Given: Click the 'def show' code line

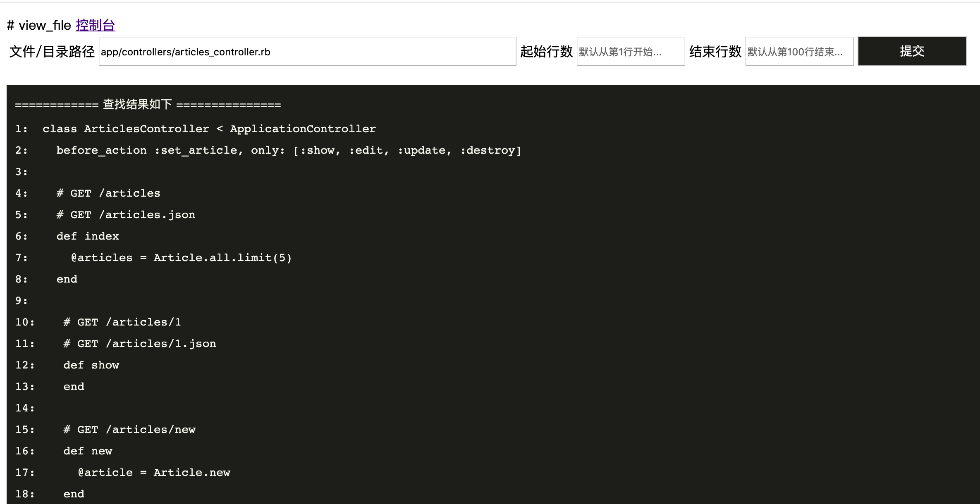Looking at the screenshot, I should (91, 365).
